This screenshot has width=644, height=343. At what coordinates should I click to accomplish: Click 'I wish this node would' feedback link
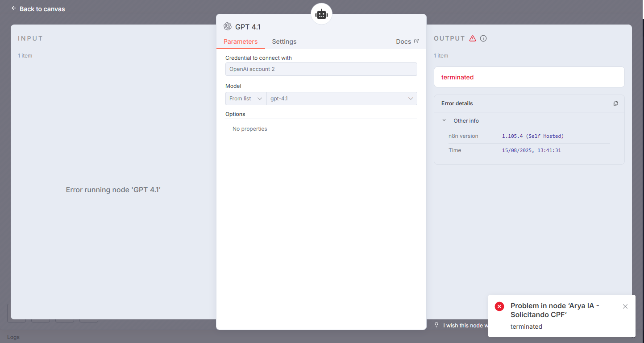tap(465, 326)
